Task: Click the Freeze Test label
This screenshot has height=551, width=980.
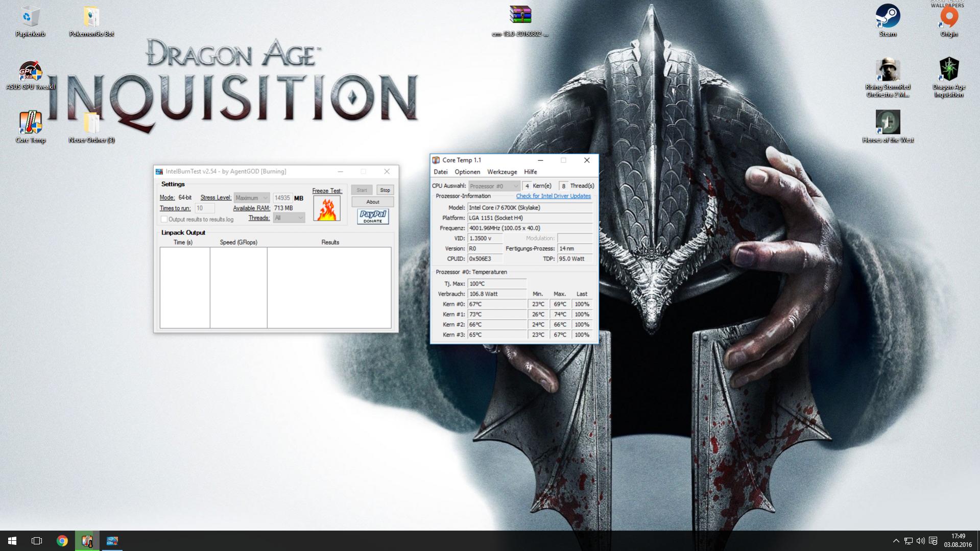Action: (327, 191)
